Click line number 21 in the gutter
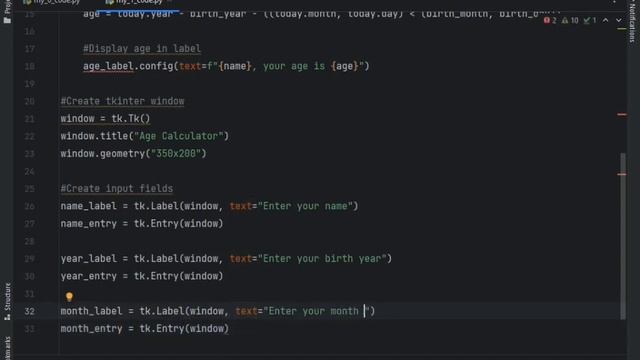Image resolution: width=640 pixels, height=360 pixels. point(29,119)
